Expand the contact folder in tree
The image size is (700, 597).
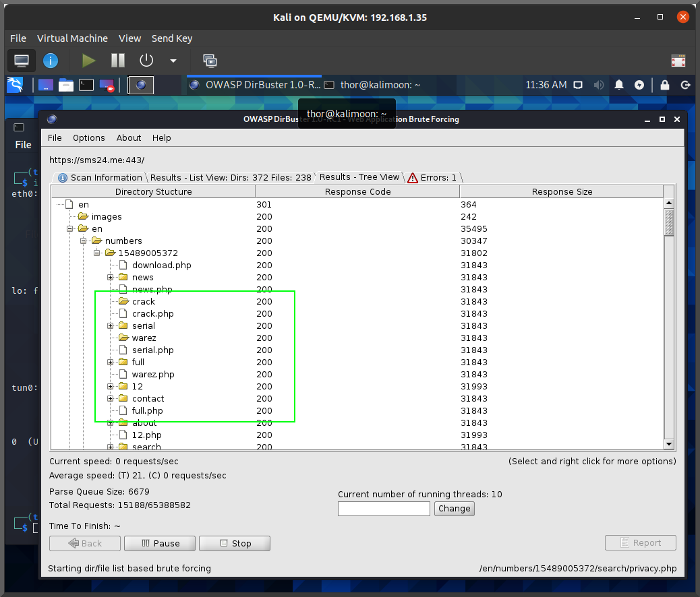[x=111, y=399]
